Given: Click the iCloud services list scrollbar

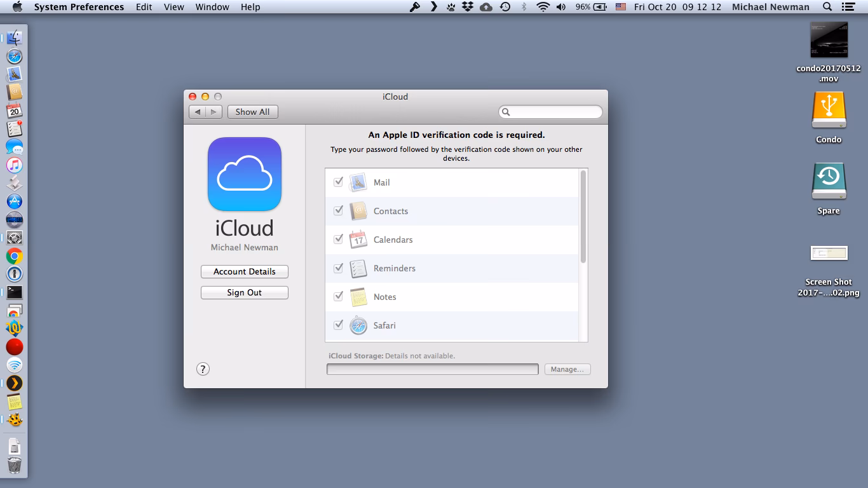Looking at the screenshot, I should 583,217.
